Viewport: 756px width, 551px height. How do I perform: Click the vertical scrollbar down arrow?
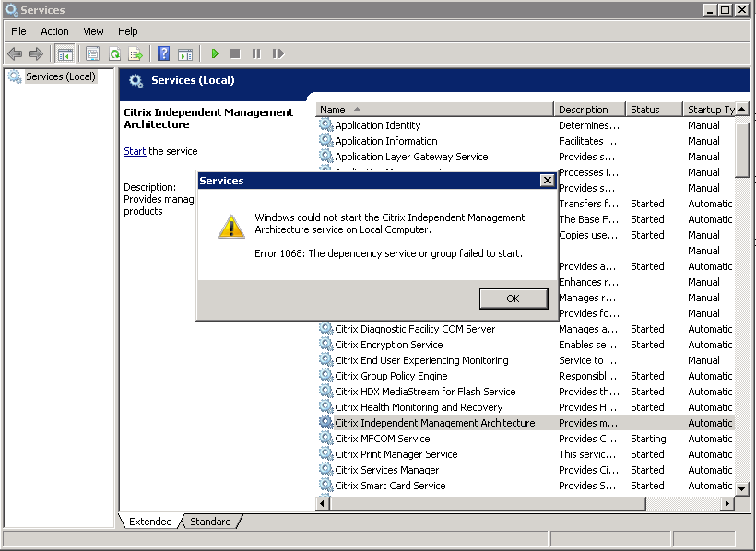742,489
